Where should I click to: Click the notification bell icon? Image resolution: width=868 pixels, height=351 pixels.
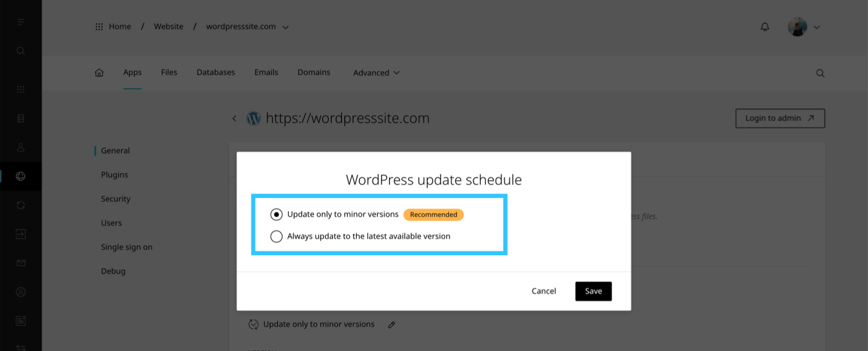point(765,27)
